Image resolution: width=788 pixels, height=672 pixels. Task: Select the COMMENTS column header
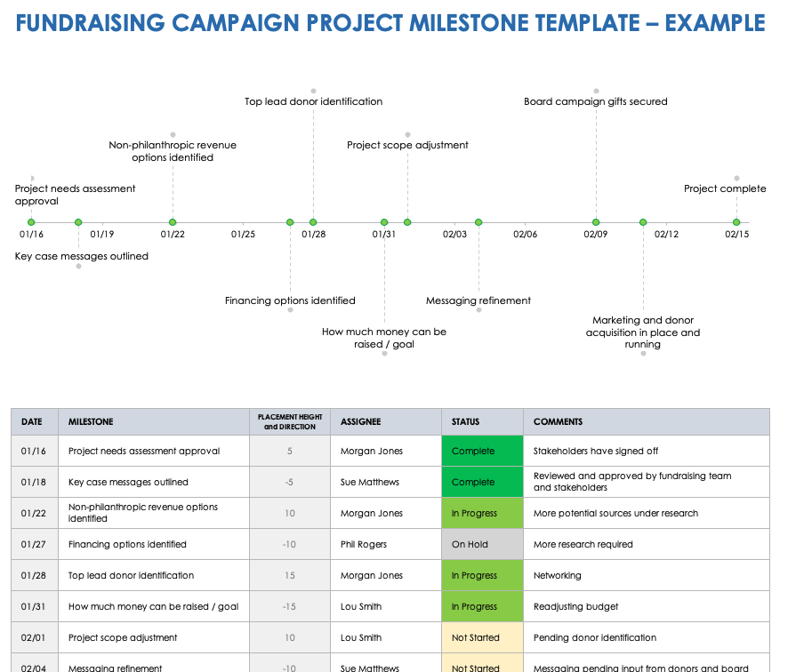point(558,422)
